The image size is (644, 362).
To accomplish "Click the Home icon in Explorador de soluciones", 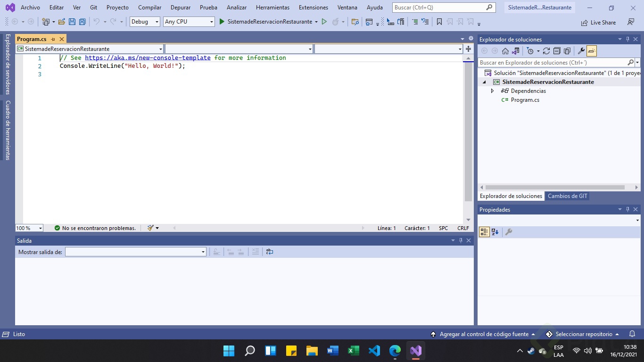I will 505,51.
